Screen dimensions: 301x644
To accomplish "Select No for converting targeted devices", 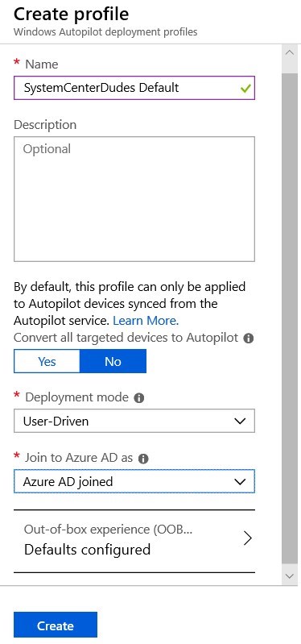I will click(113, 361).
